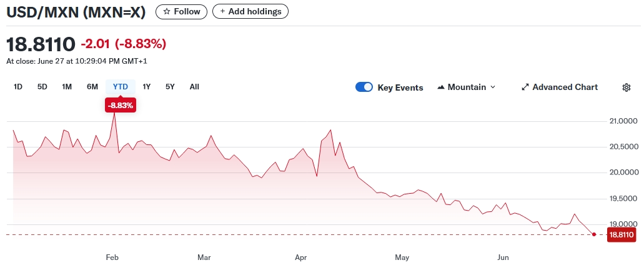Click the Mar label on the time axis
Image resolution: width=644 pixels, height=270 pixels.
coord(204,257)
